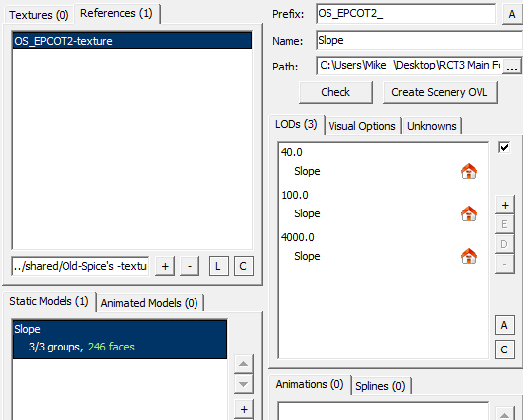Click the down arrow beside the Static Models list
The width and height of the screenshot is (523, 420).
click(244, 384)
